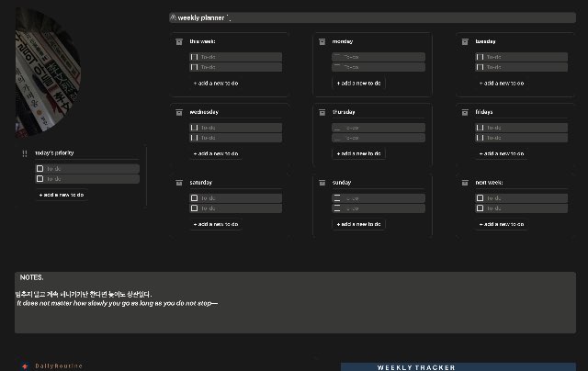The width and height of the screenshot is (588, 371).
Task: Click the DailyRoutine heading text
Action: pyautogui.click(x=59, y=366)
